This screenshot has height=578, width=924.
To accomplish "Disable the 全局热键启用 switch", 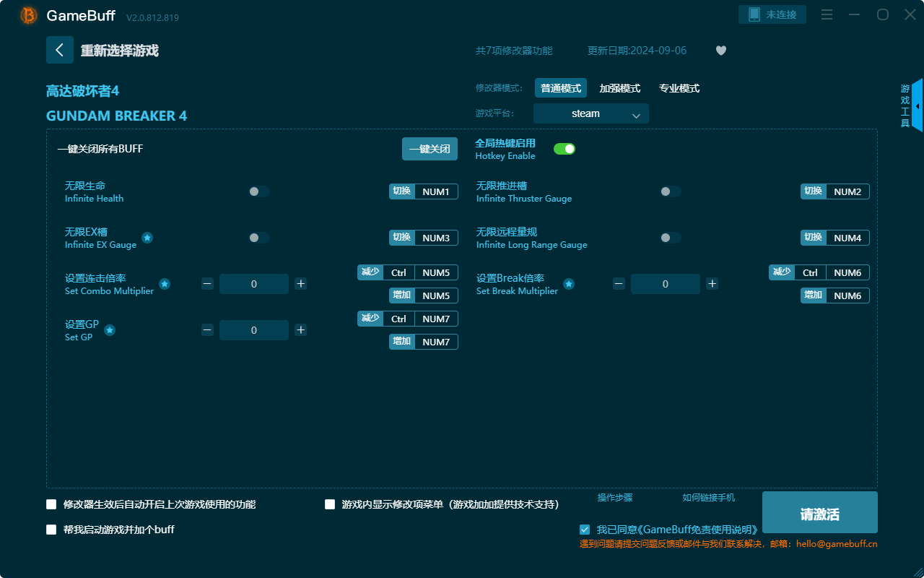I will pyautogui.click(x=565, y=148).
